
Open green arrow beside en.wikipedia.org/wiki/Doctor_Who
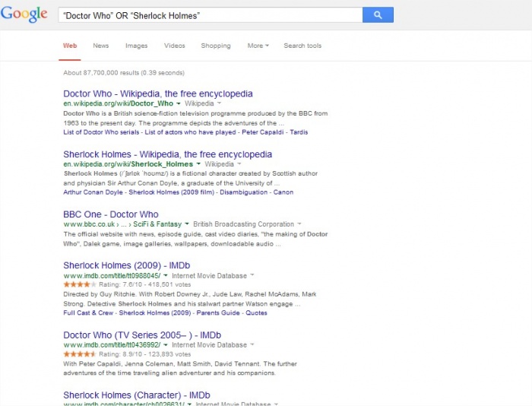click(x=178, y=103)
